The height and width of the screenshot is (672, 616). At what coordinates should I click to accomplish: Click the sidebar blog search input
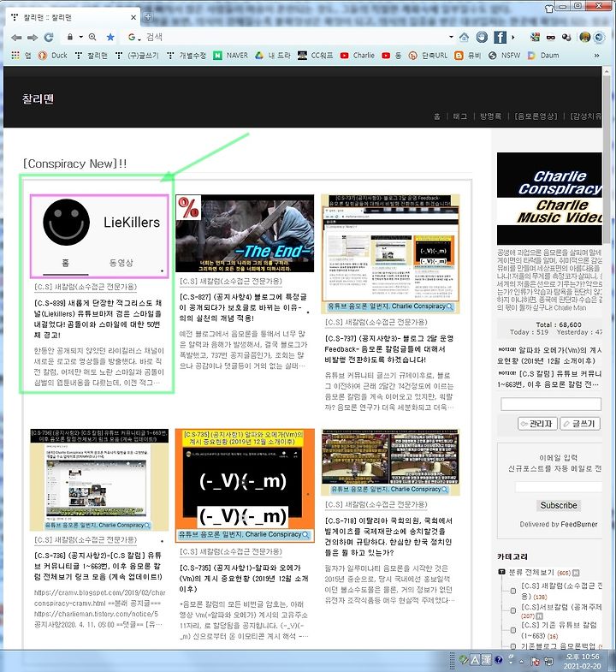coord(551,404)
